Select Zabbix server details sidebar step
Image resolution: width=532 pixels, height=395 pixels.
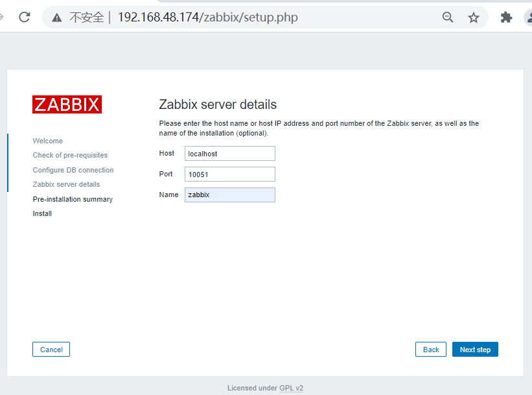click(66, 184)
